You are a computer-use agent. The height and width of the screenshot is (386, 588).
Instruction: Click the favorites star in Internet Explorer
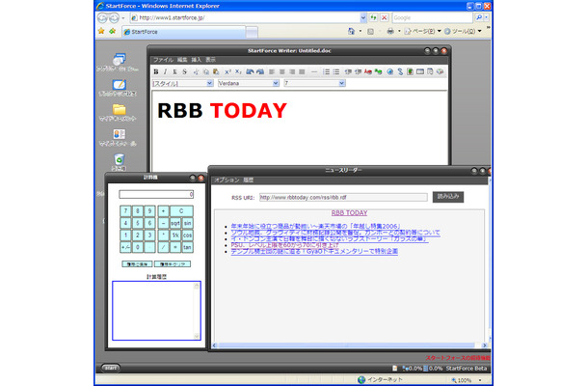(x=101, y=31)
